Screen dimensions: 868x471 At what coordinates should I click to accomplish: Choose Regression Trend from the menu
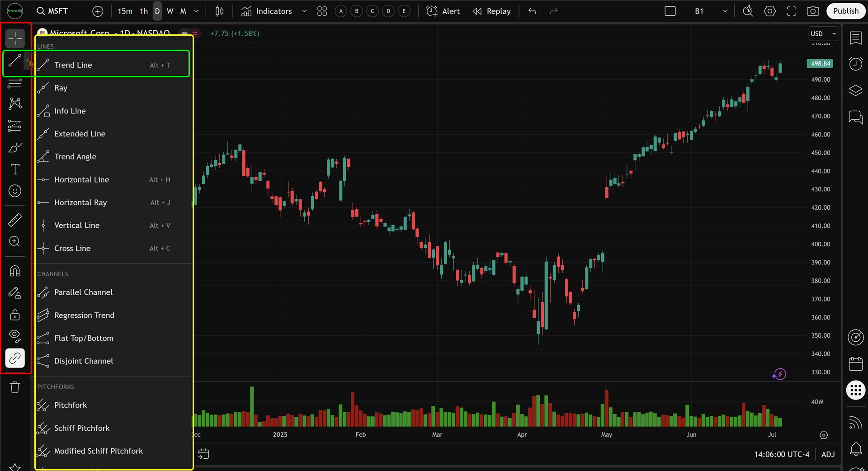point(112,316)
